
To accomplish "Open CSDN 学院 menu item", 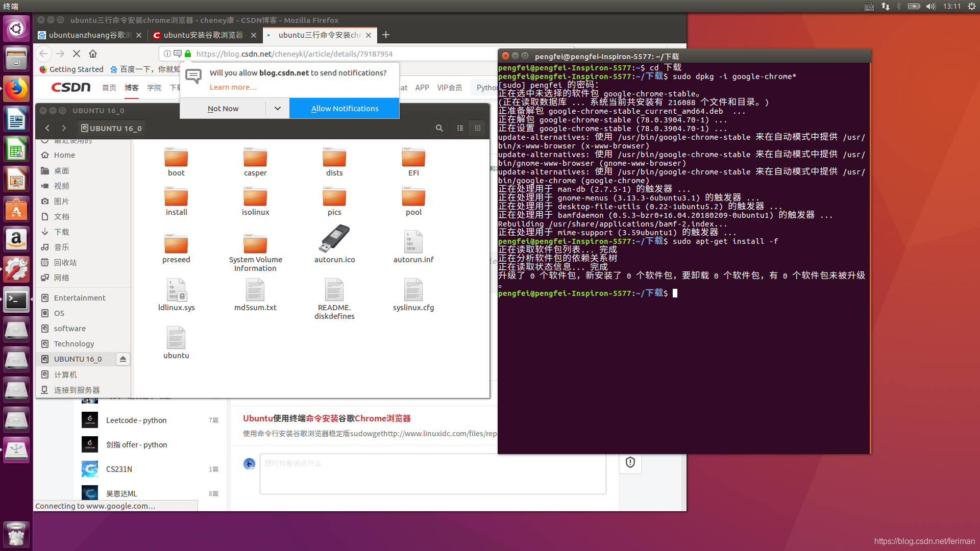I will point(154,88).
